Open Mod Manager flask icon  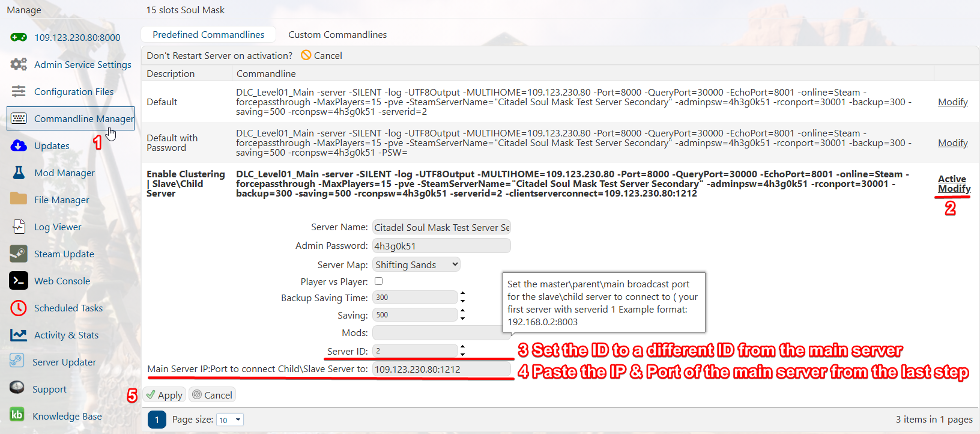(19, 173)
